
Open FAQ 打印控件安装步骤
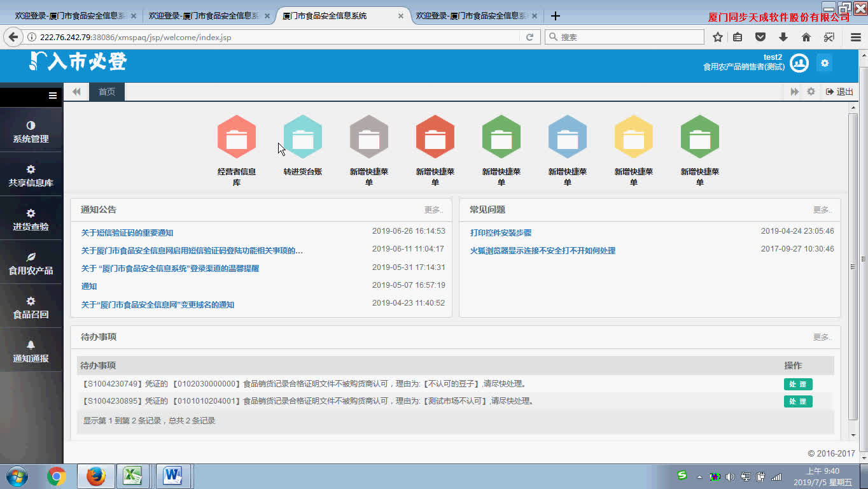(x=501, y=233)
